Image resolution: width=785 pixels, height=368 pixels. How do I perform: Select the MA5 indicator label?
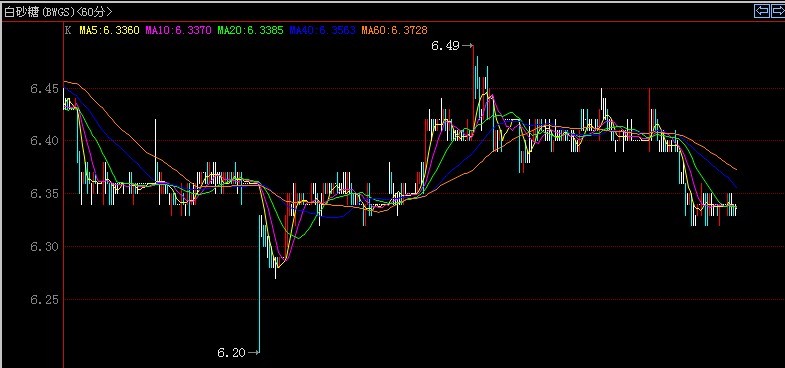click(109, 31)
